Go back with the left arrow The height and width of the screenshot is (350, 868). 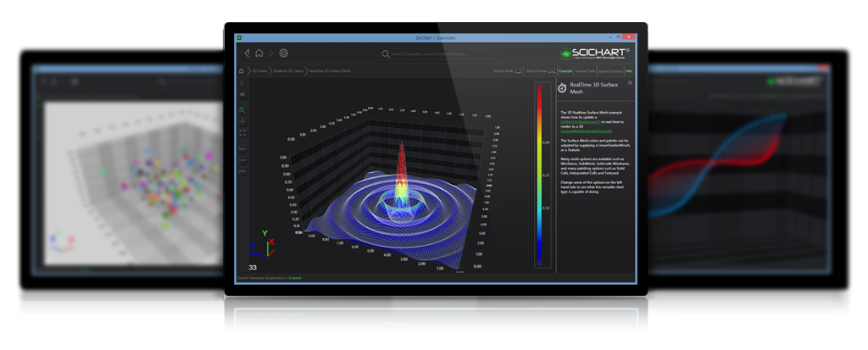(x=247, y=53)
